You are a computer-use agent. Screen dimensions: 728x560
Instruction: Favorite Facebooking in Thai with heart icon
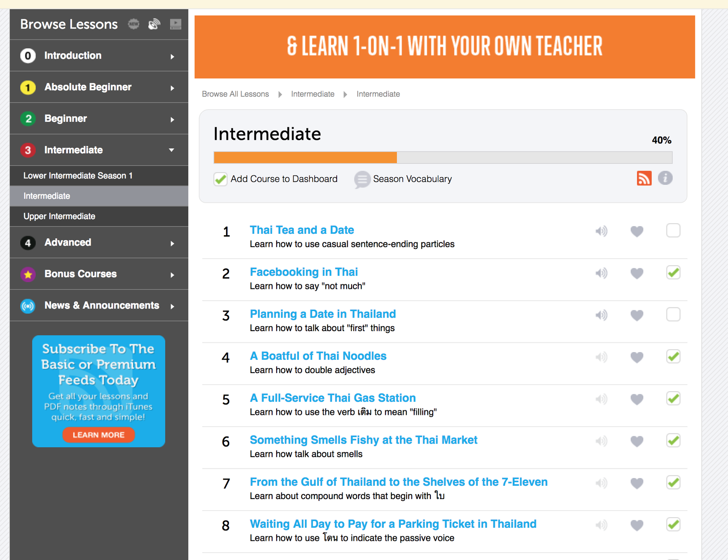(x=637, y=273)
